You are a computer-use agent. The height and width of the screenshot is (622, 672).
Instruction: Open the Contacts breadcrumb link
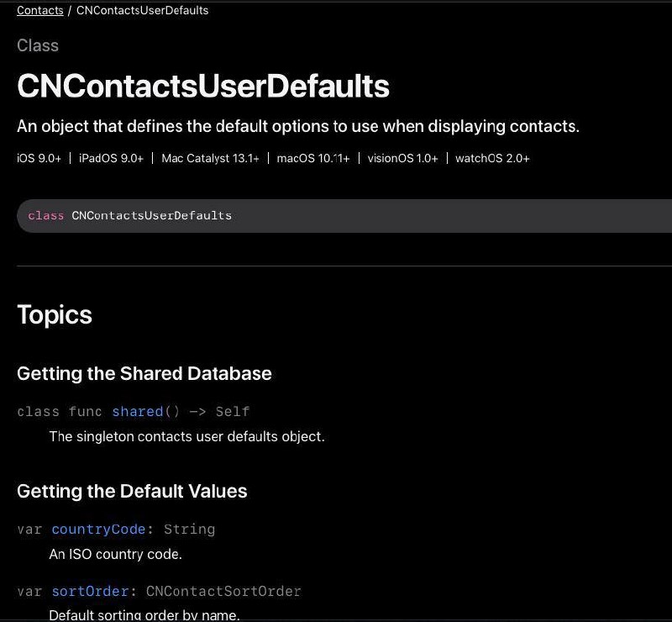pos(39,10)
